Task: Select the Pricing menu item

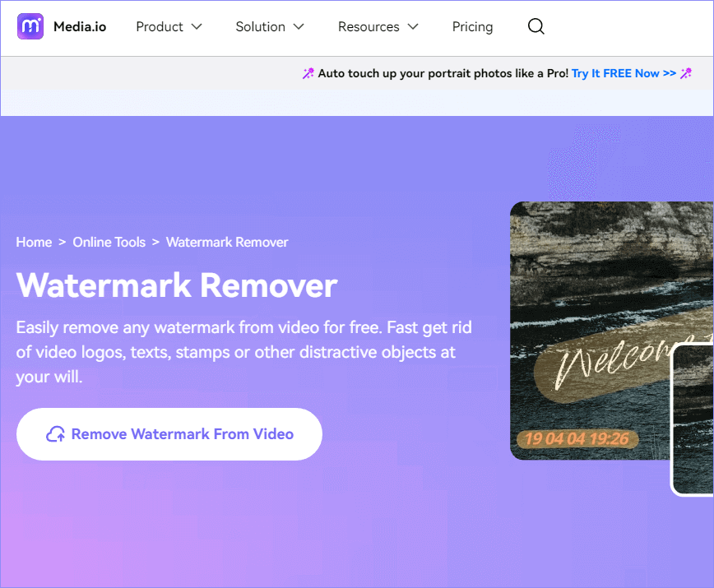Action: click(472, 26)
